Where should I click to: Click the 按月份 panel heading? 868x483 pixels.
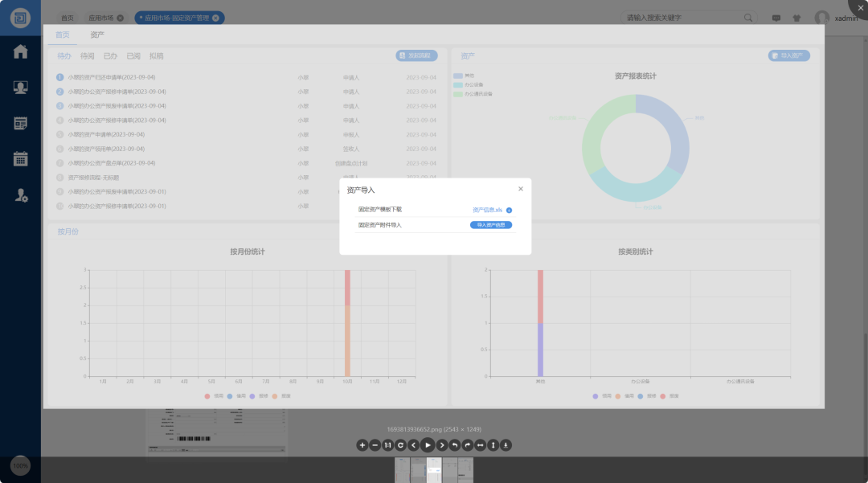68,231
